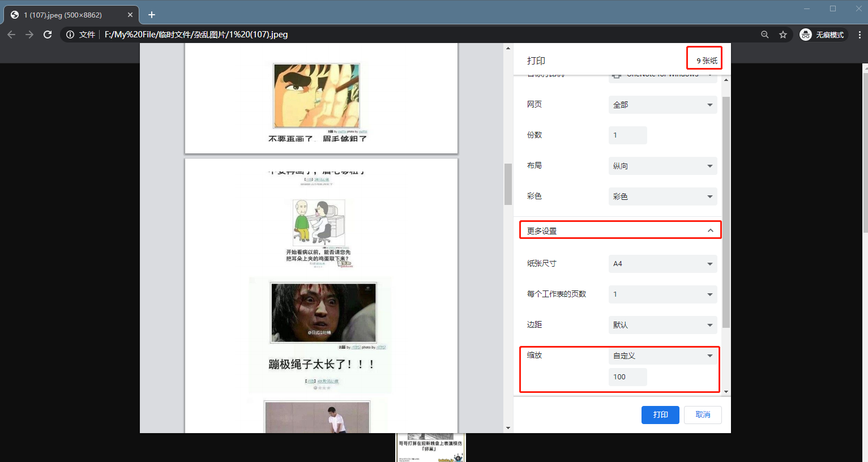Click the anime face image in preview

317,96
